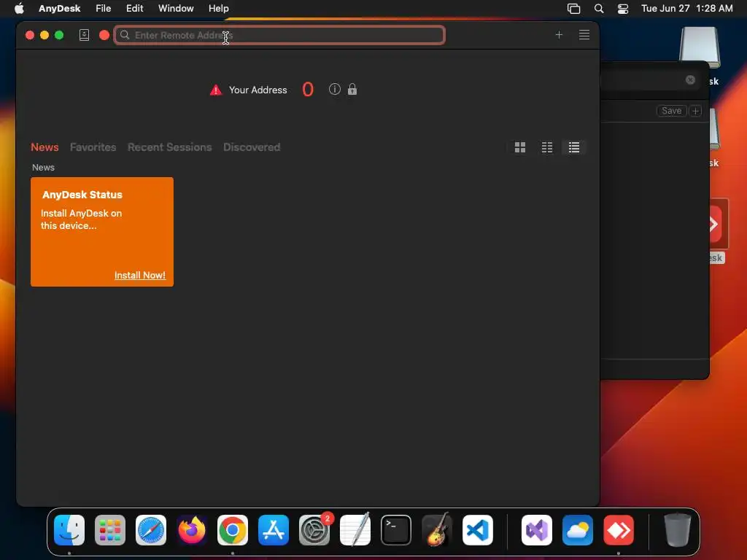Image resolution: width=747 pixels, height=560 pixels.
Task: Launch Visual Studio Code from the Dock
Action: 478,530
